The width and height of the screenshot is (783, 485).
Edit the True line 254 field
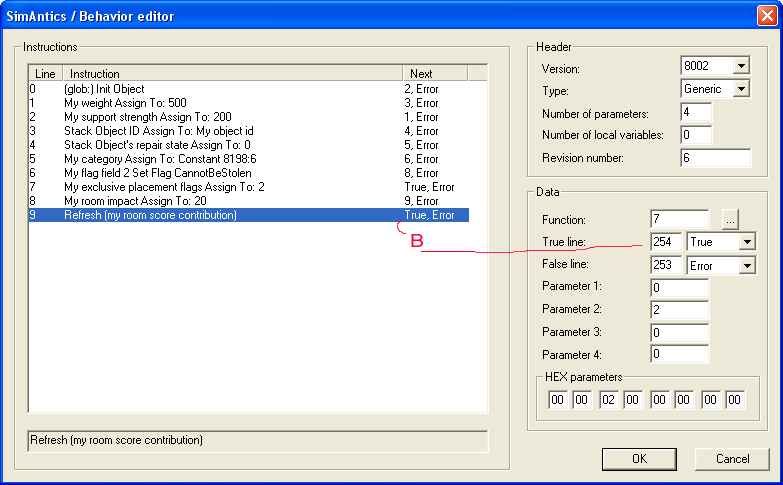coord(666,242)
